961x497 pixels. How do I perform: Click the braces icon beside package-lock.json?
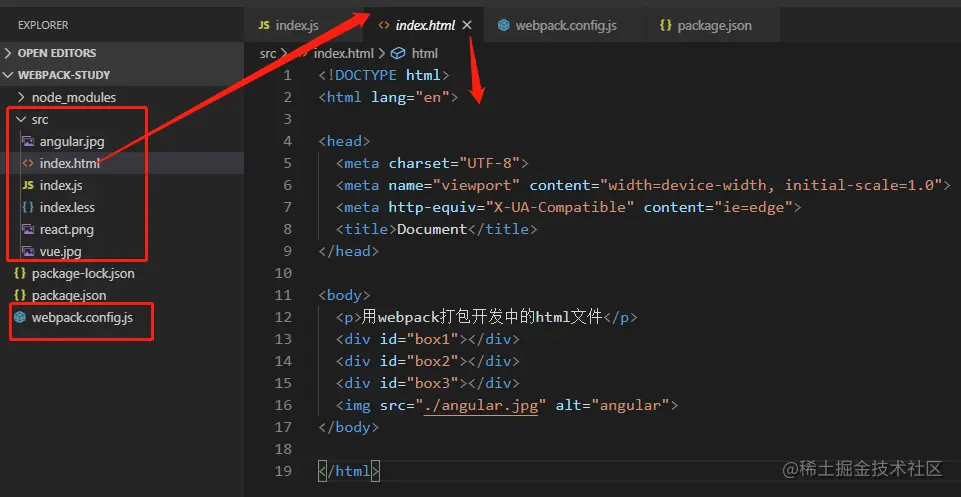tap(20, 273)
